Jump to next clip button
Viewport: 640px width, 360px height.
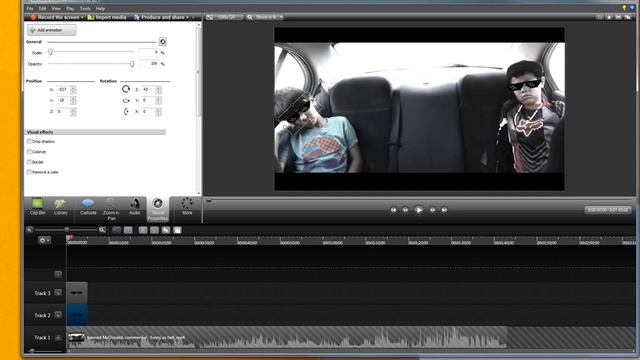pos(444,210)
